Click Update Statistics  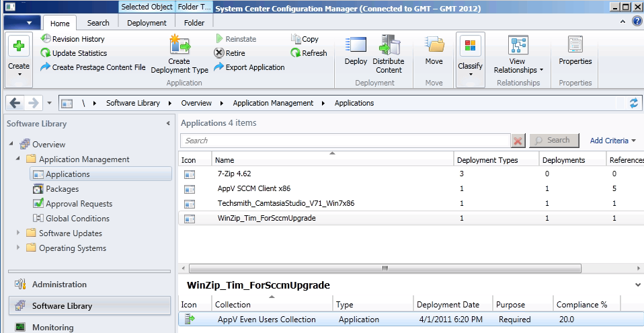pyautogui.click(x=73, y=53)
